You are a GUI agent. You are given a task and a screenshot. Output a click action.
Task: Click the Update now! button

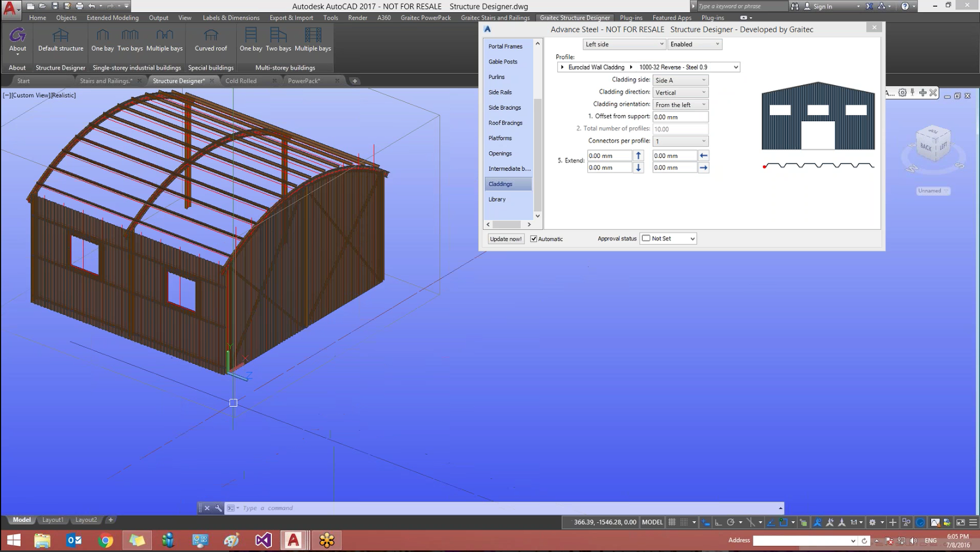[505, 239]
